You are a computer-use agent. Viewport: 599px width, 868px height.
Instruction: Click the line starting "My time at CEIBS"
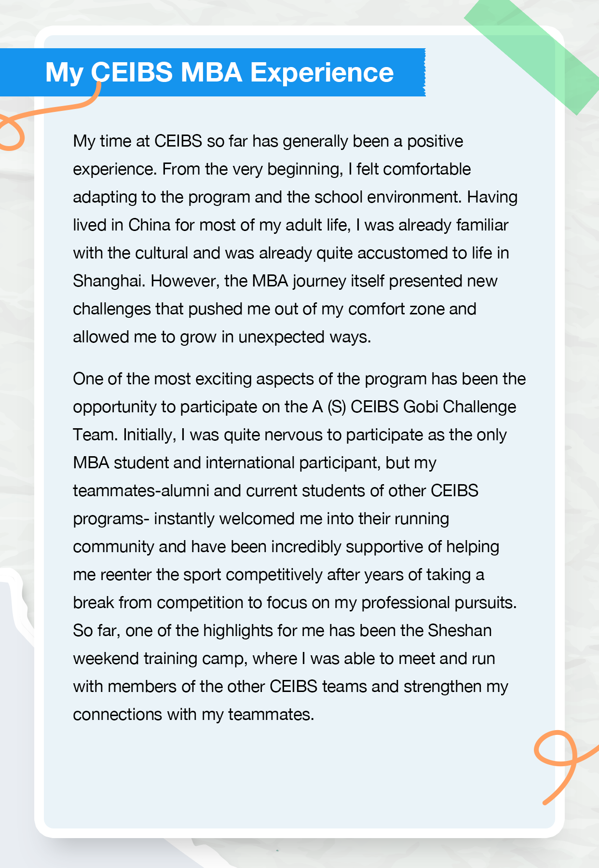pos(268,141)
